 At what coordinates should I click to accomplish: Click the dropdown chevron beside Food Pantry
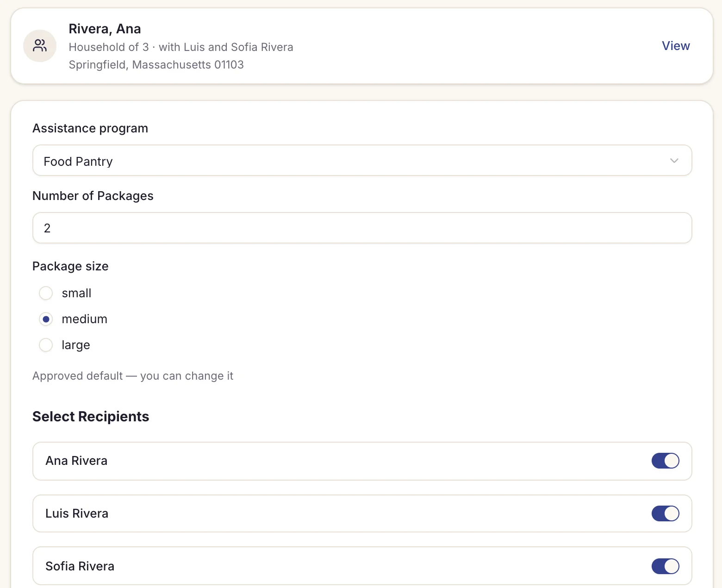(x=674, y=161)
